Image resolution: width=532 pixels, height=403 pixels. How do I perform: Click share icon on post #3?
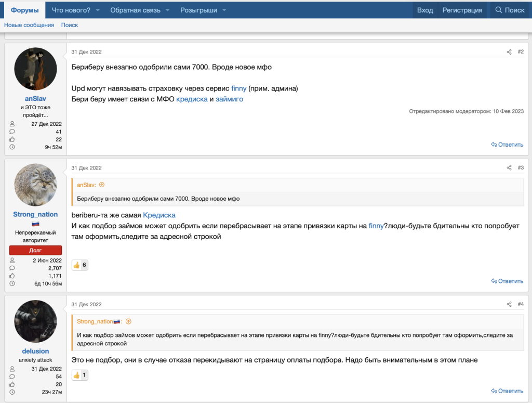509,168
